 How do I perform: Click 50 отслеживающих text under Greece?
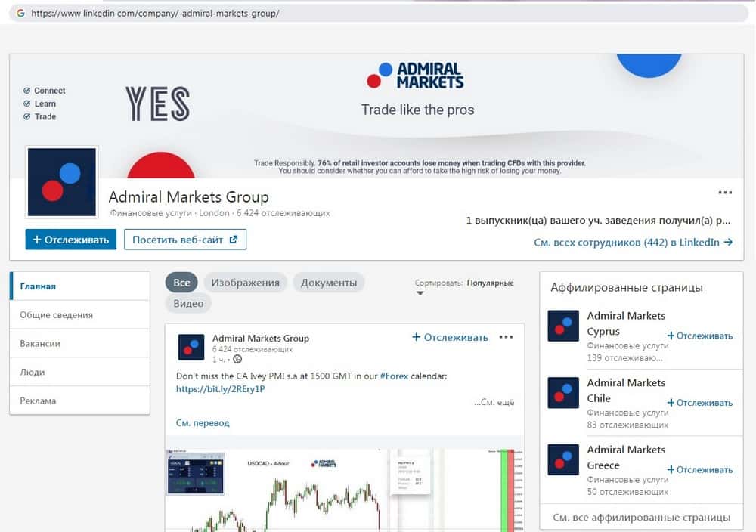pos(627,492)
